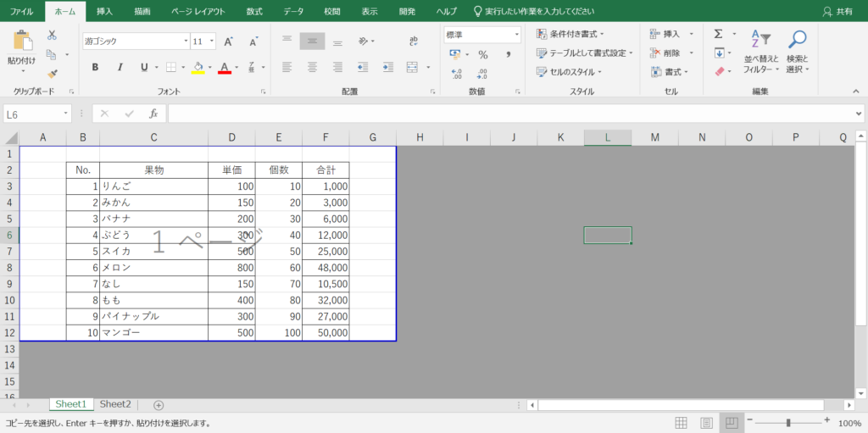The image size is (868, 433).
Task: Open the font size dropdown
Action: click(x=213, y=41)
